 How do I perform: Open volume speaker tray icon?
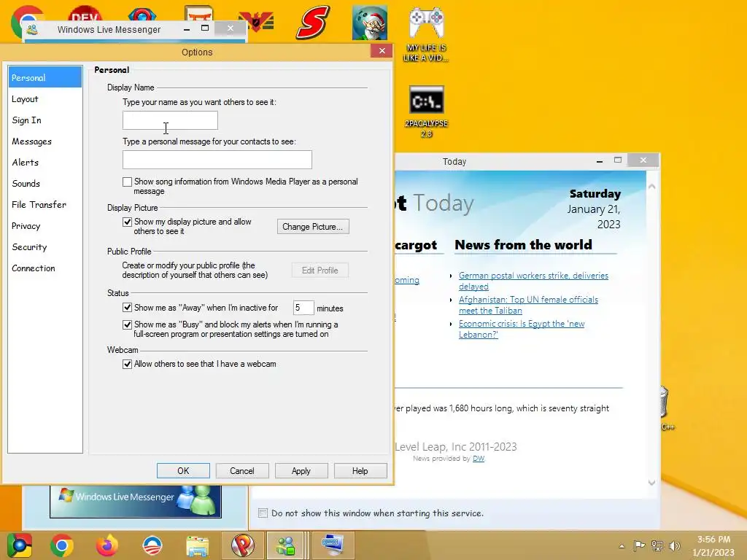[675, 545]
